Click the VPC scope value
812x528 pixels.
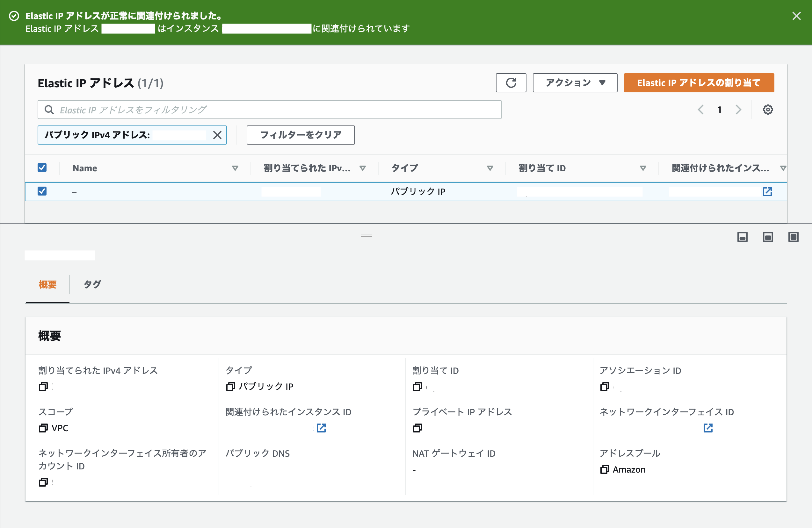pos(60,428)
